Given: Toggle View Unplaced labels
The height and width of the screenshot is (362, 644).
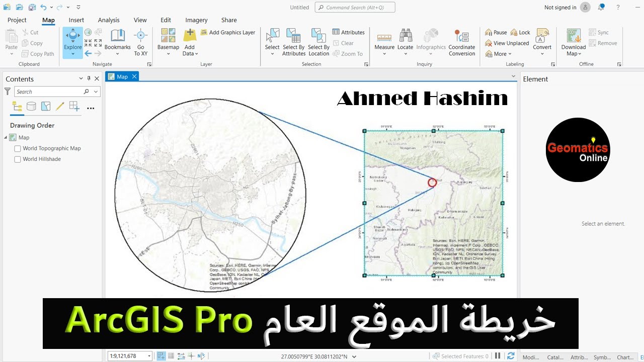Looking at the screenshot, I should point(507,43).
